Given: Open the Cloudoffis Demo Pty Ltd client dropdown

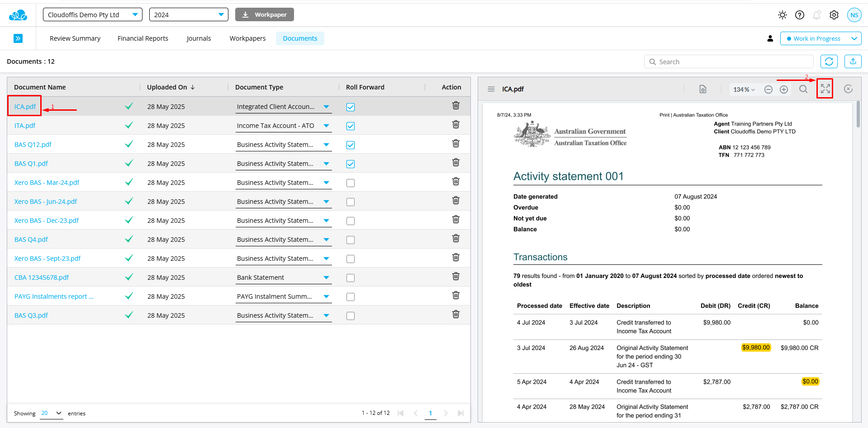Looking at the screenshot, I should [93, 14].
